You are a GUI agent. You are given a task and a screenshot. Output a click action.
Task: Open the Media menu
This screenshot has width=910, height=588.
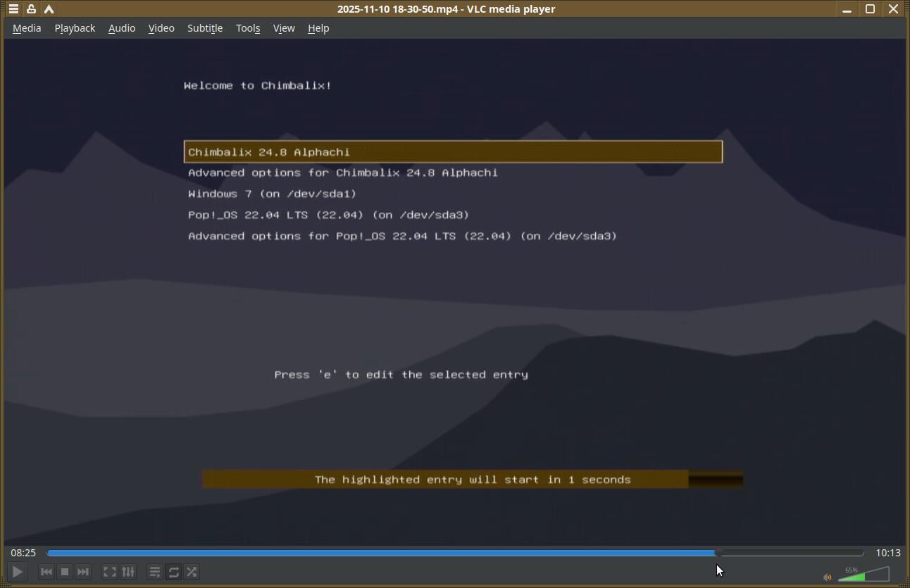pos(27,28)
